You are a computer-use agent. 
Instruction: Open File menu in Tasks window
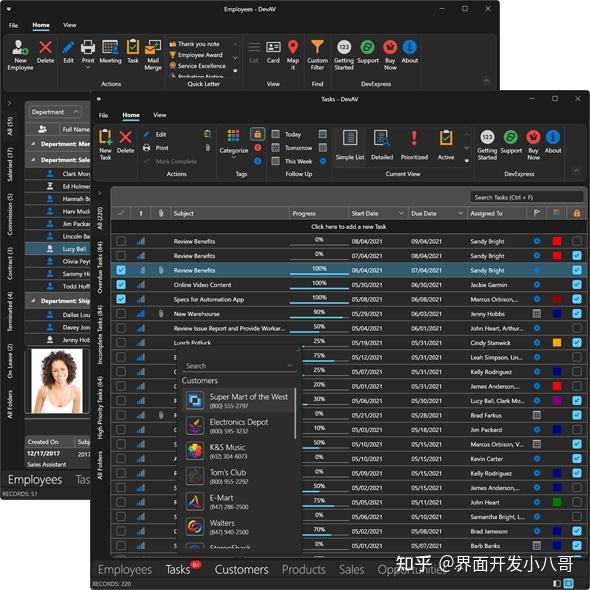pyautogui.click(x=103, y=116)
